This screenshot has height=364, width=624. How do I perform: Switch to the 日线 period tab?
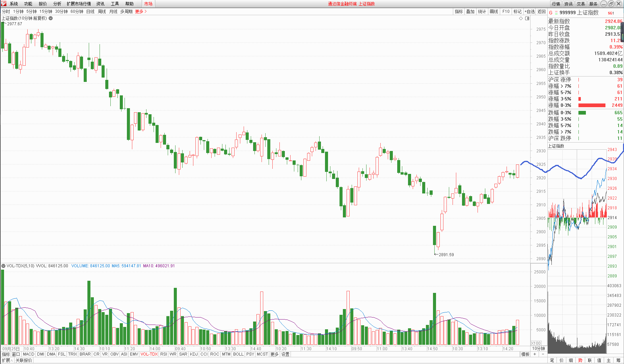pos(90,11)
